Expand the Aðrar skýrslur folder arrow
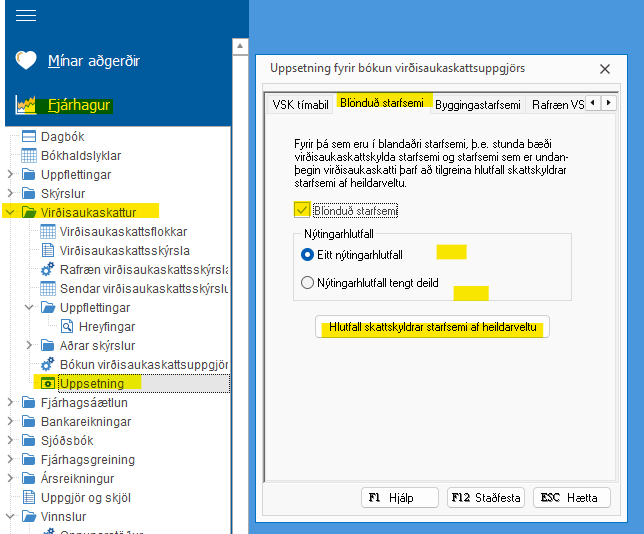Image resolution: width=644 pixels, height=534 pixels. [29, 345]
